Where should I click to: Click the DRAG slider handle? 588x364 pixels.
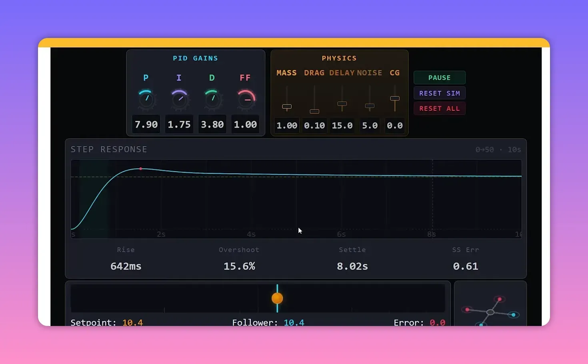click(314, 110)
